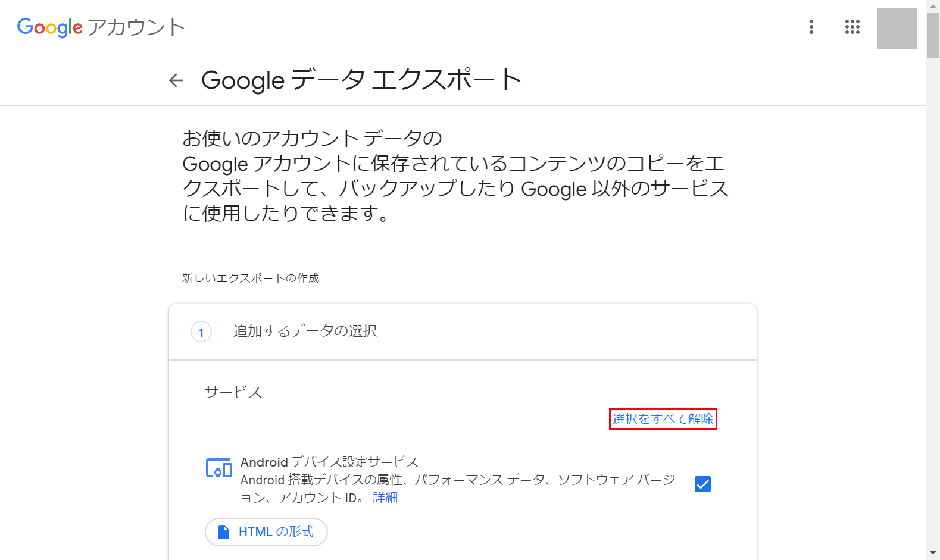Uncheck the Android デバイス設定サービス checkbox

702,484
